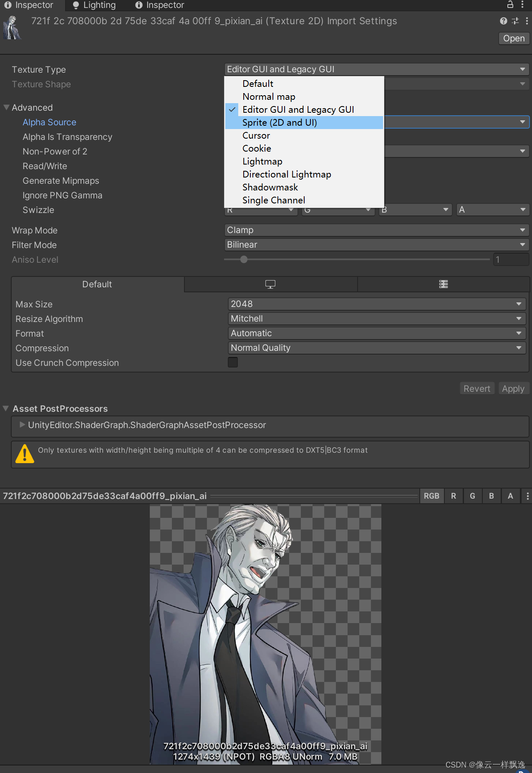
Task: Choose Cookie texture type
Action: pyautogui.click(x=304, y=148)
